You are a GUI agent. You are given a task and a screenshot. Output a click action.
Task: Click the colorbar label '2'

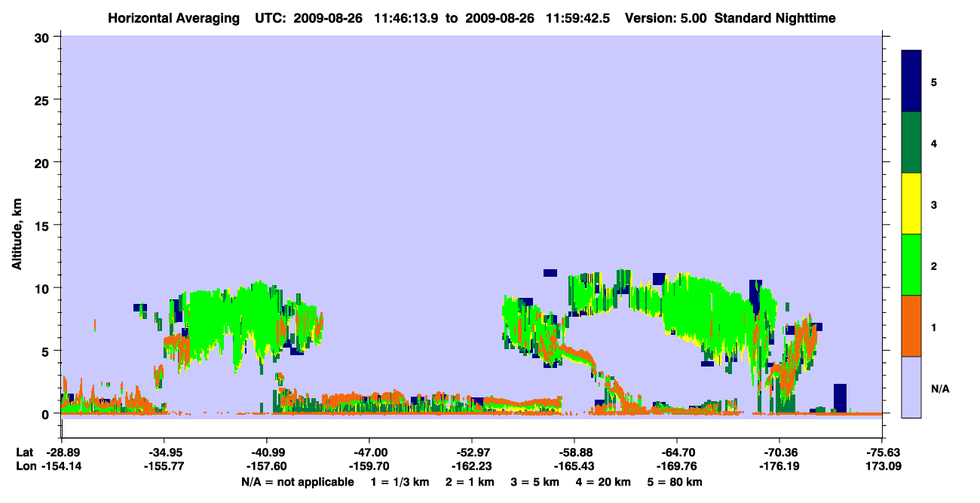click(934, 265)
